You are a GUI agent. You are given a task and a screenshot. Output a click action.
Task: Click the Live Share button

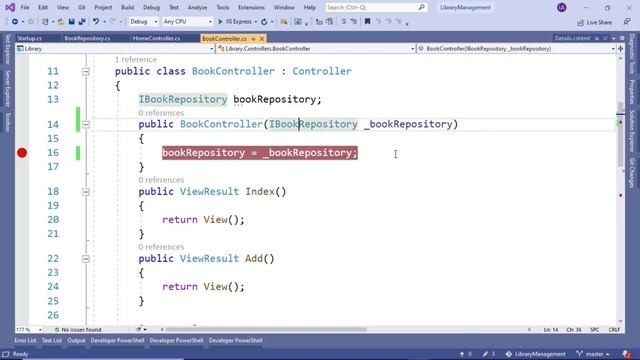point(595,22)
